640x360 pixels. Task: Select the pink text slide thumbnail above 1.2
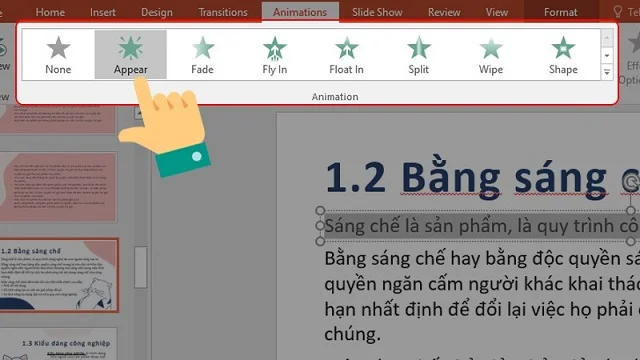[x=58, y=187]
